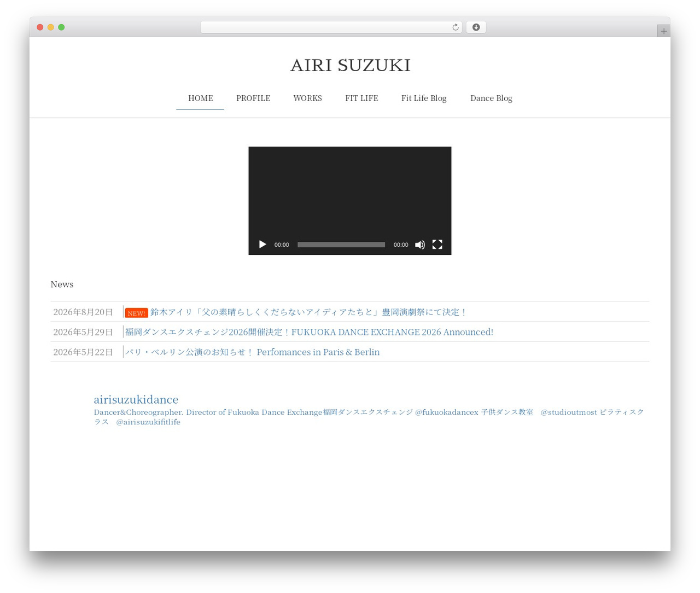Click the AIRI SUZUKI site title
This screenshot has width=700, height=593.
350,65
